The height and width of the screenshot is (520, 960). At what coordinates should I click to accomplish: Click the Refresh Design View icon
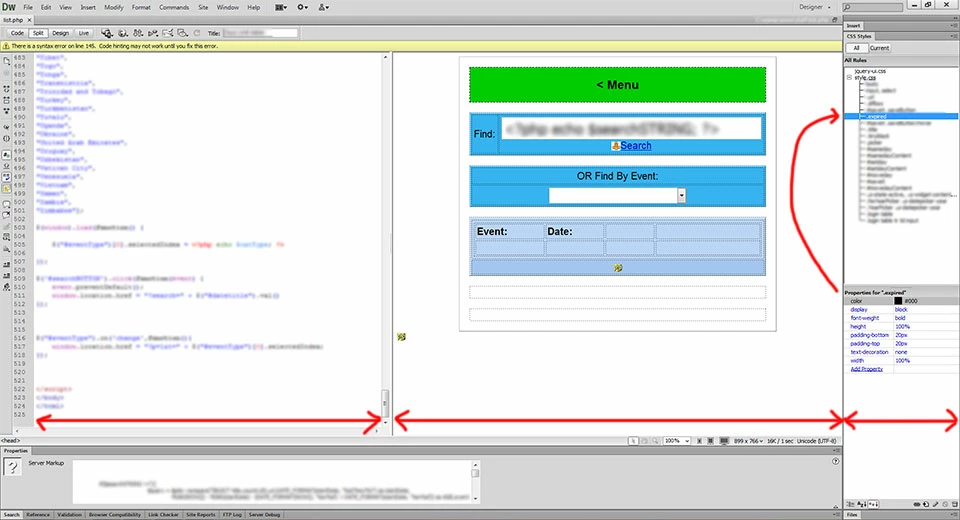[x=197, y=33]
